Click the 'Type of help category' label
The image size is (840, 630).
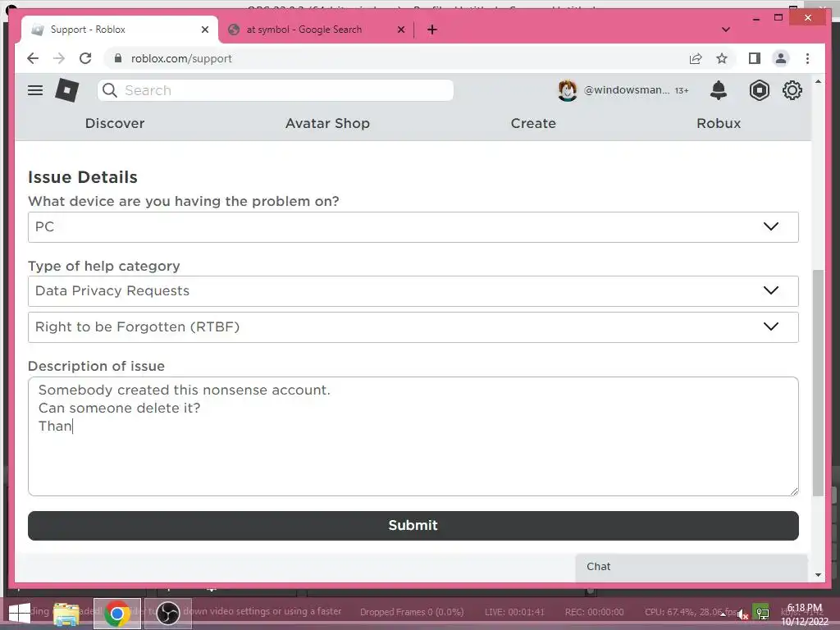point(104,266)
